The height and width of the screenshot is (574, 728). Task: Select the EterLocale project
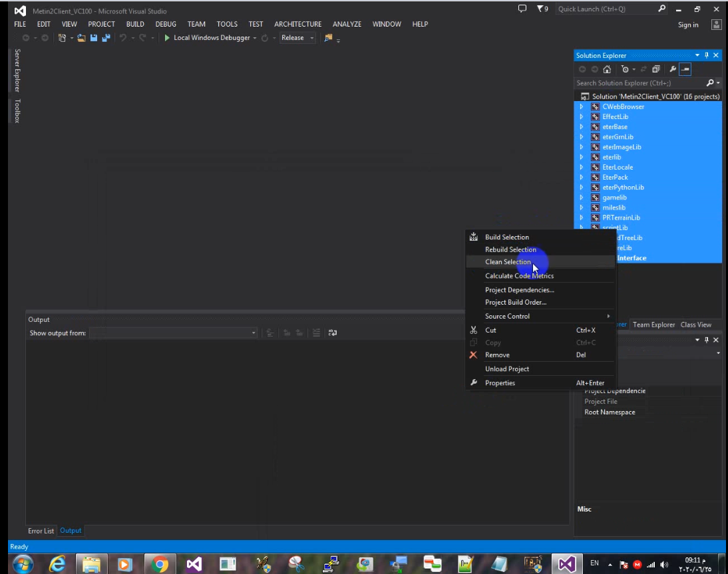click(x=618, y=167)
